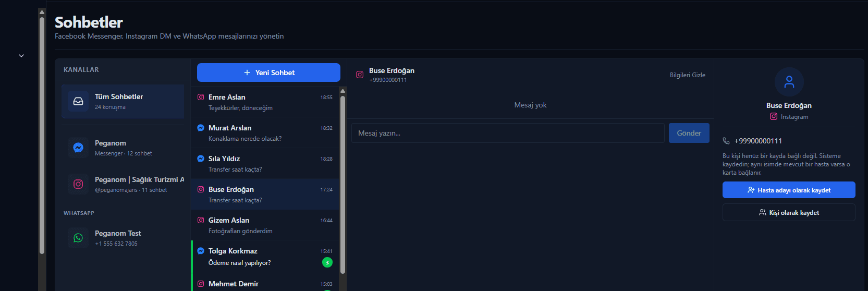Click the Messenger icon for Peganom channel
The width and height of the screenshot is (868, 291).
tap(78, 148)
